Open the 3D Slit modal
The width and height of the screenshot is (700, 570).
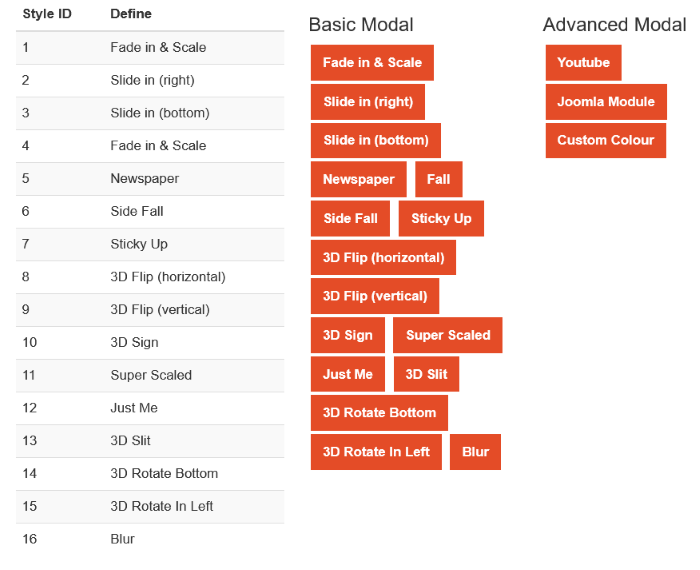tap(427, 375)
